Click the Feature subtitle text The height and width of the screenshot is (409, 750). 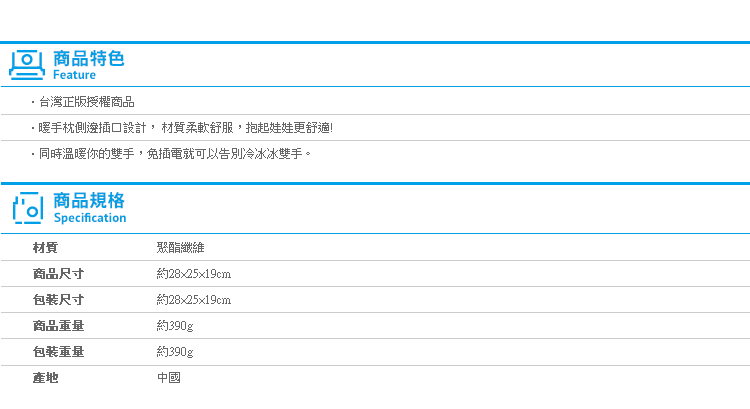74,75
